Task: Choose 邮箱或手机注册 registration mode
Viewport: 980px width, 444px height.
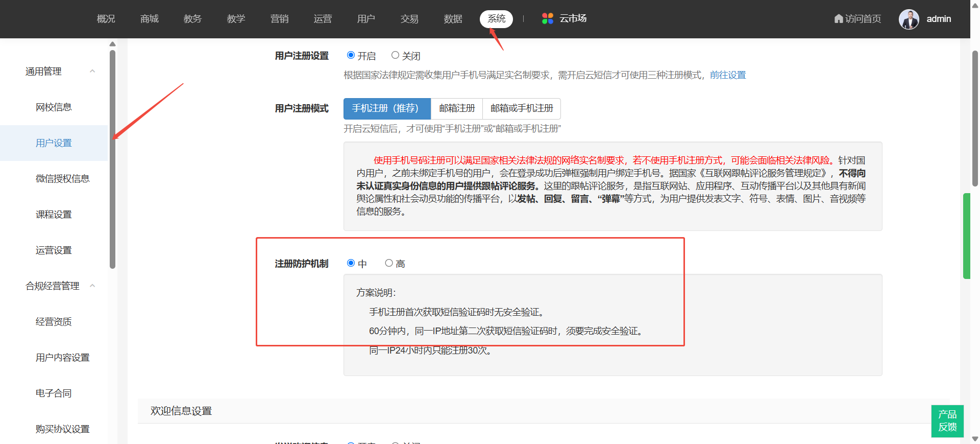Action: click(521, 108)
